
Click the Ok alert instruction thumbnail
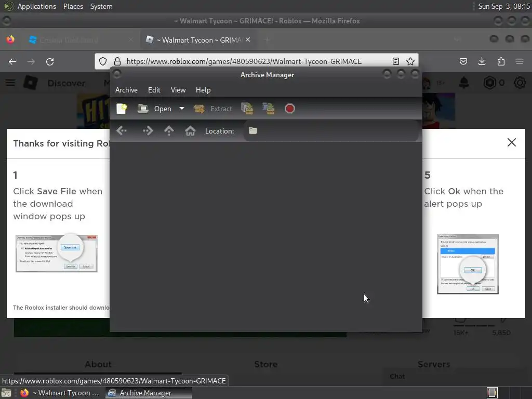coord(468,264)
